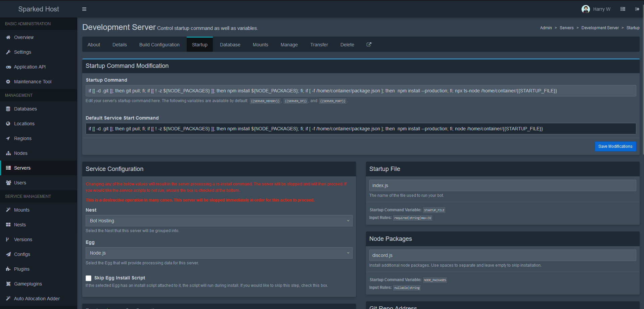Click the Databases icon in sidebar
644x309 pixels.
pos(8,109)
